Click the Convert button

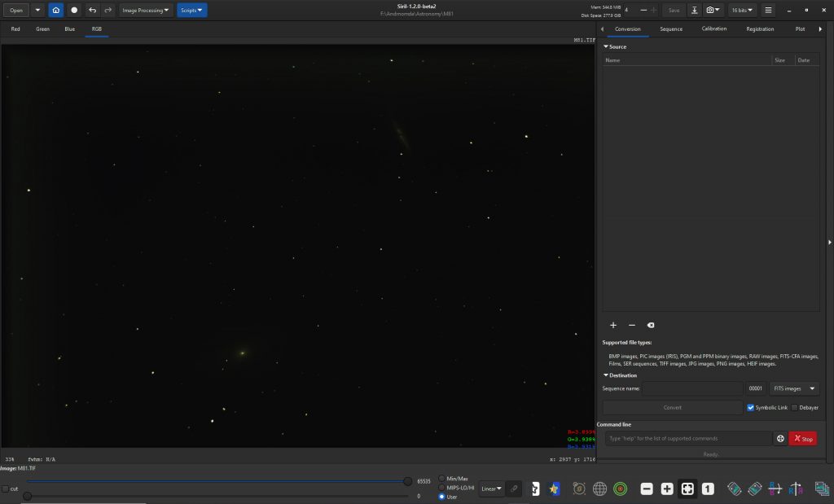[672, 408]
